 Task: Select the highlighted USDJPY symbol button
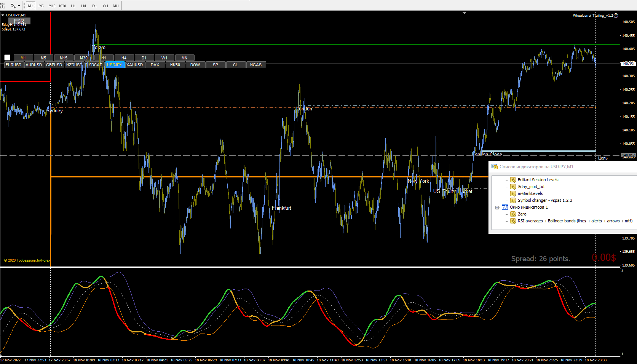coord(115,65)
